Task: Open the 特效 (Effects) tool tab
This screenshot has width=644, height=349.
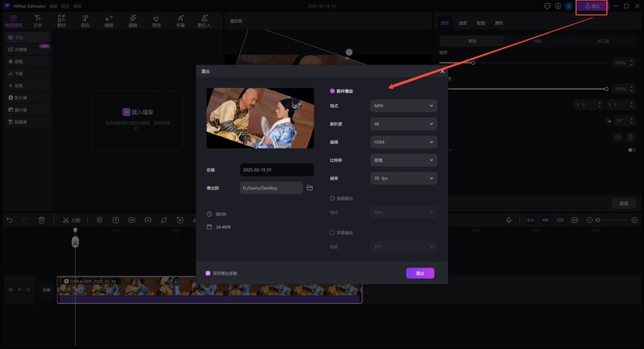Action: (156, 20)
